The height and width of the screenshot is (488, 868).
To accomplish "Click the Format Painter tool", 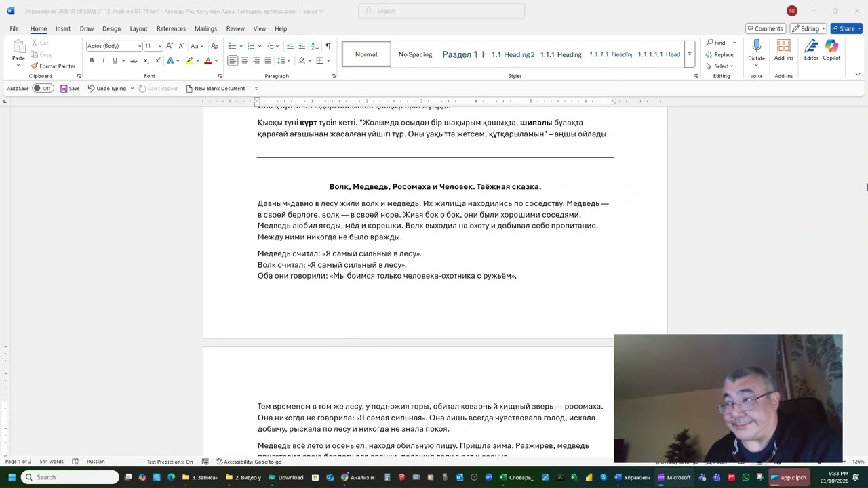I will point(53,66).
